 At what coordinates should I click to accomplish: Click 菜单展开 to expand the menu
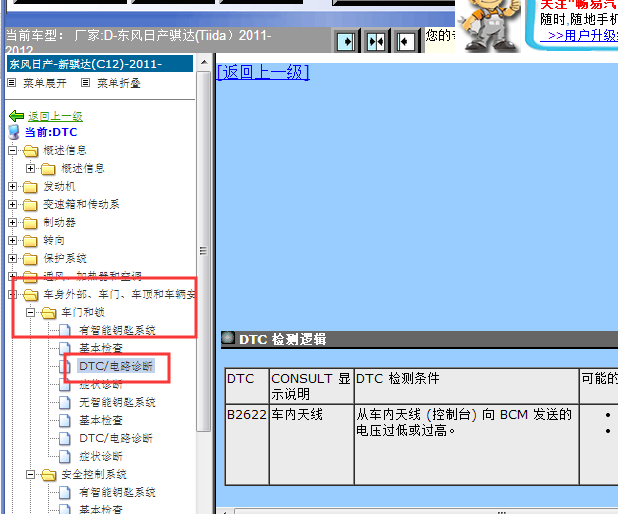(x=45, y=83)
